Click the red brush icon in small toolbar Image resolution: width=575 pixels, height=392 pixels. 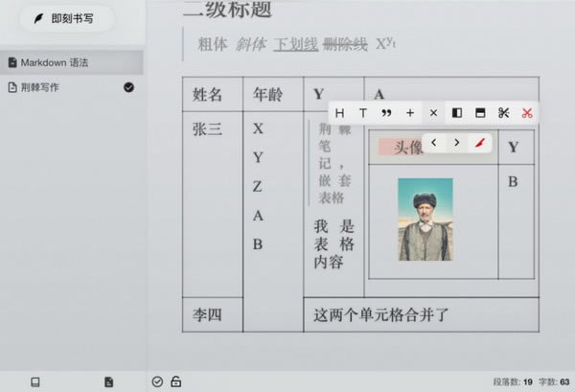tap(481, 143)
